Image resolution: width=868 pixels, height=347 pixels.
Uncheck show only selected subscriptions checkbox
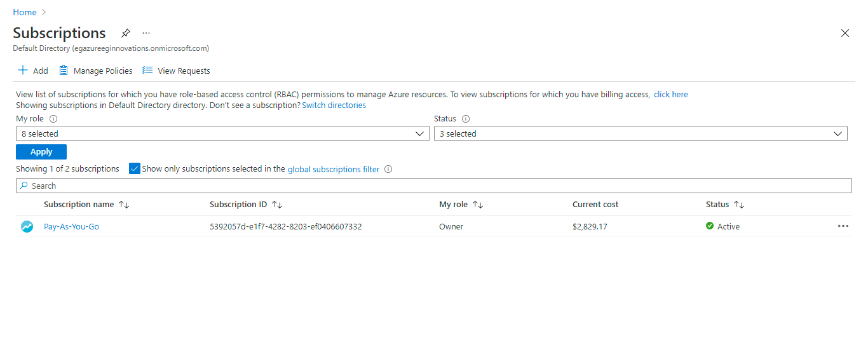point(134,168)
